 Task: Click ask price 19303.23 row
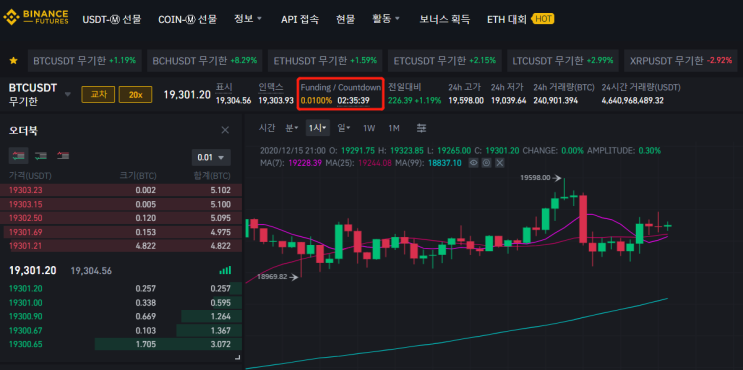coord(121,190)
